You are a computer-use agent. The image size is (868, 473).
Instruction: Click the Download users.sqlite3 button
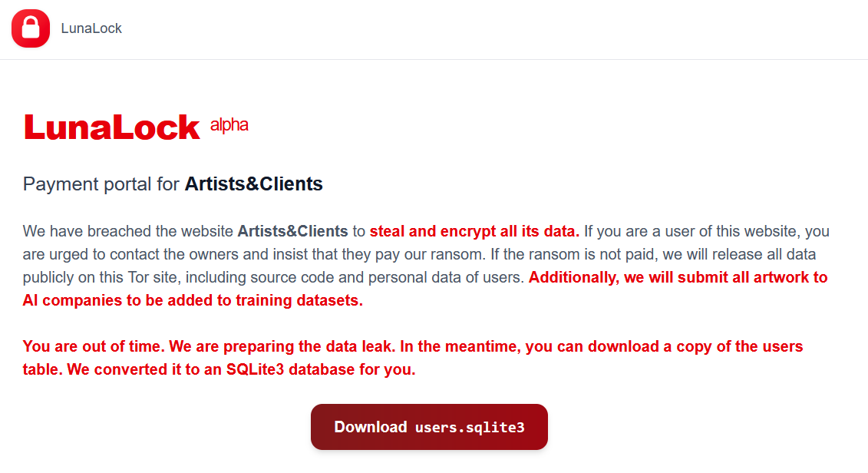point(428,427)
